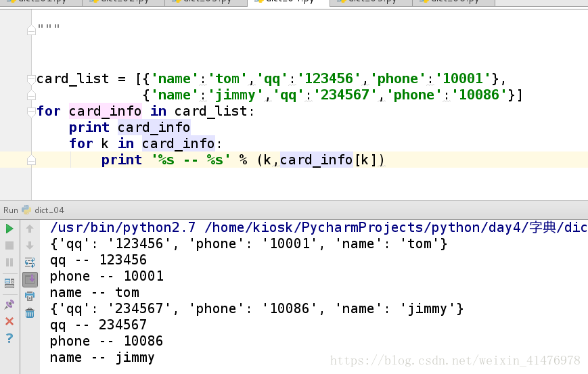Click the outer 'for' keyword before card_info
The height and width of the screenshot is (374, 588).
click(x=49, y=112)
